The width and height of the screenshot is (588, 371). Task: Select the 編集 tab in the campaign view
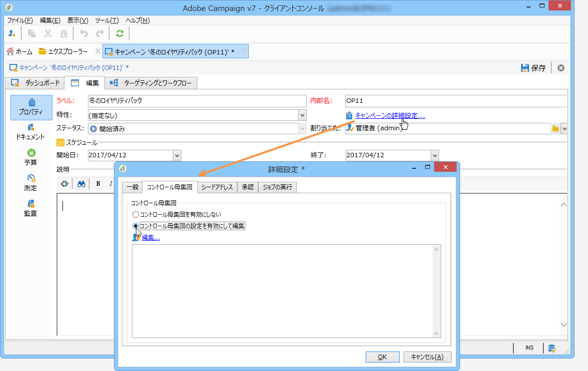point(85,83)
